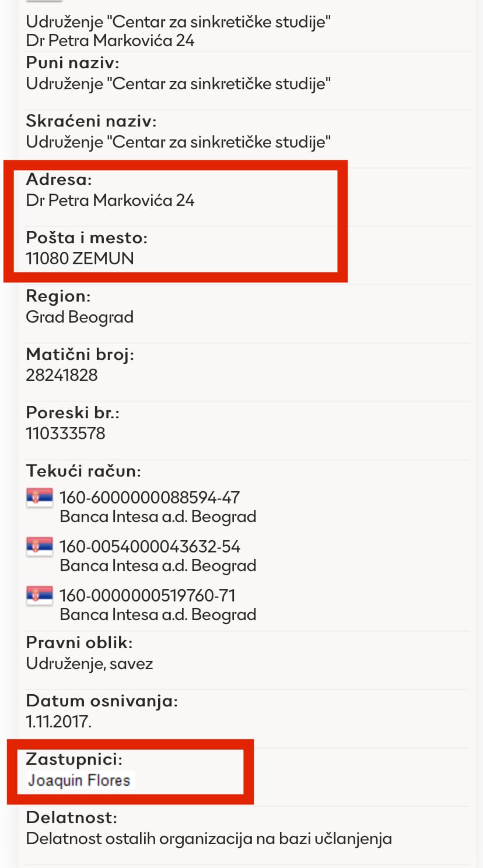
Task: Click the flag icon beside account 160-6000000088594-47
Action: click(x=40, y=498)
